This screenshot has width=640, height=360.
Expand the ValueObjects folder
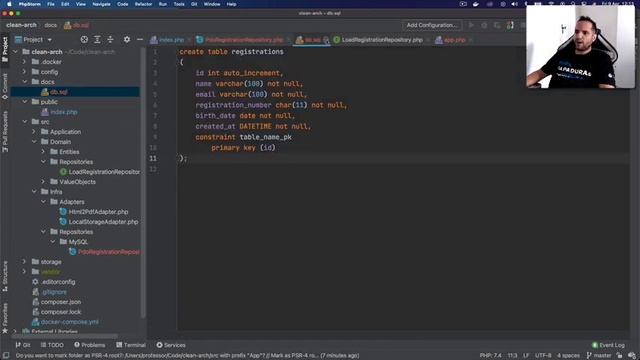tap(43, 182)
